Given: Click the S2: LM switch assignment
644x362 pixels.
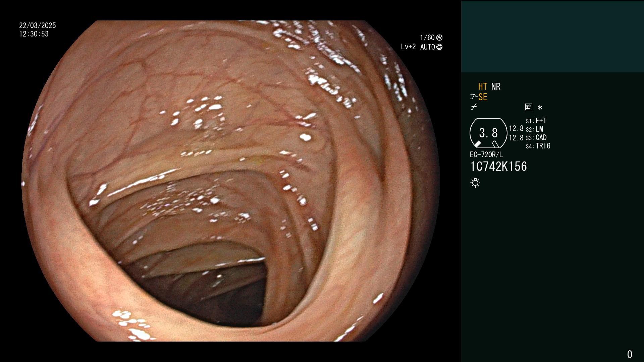Looking at the screenshot, I should coord(534,129).
